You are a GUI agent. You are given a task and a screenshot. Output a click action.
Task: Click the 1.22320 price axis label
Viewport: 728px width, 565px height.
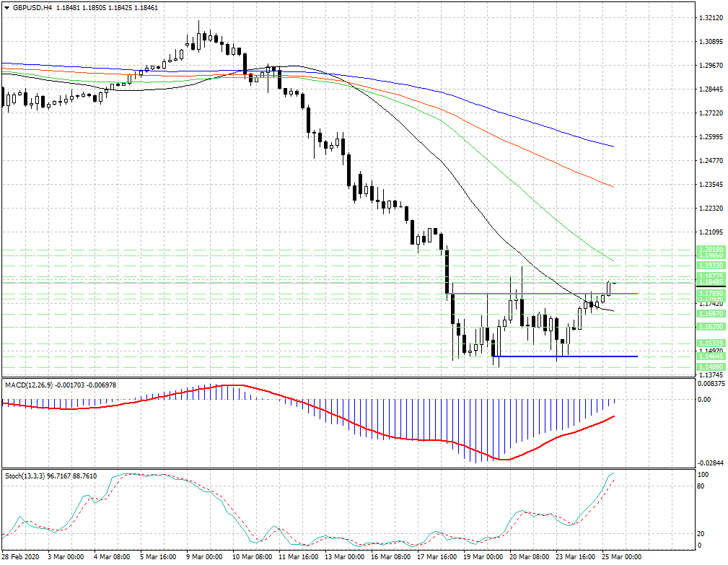point(711,208)
